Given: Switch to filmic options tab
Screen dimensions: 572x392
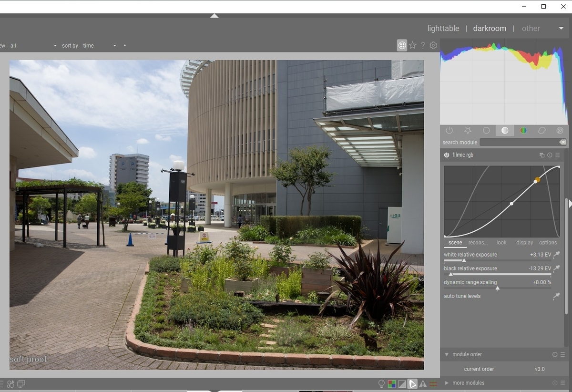Looking at the screenshot, I should pyautogui.click(x=548, y=243).
